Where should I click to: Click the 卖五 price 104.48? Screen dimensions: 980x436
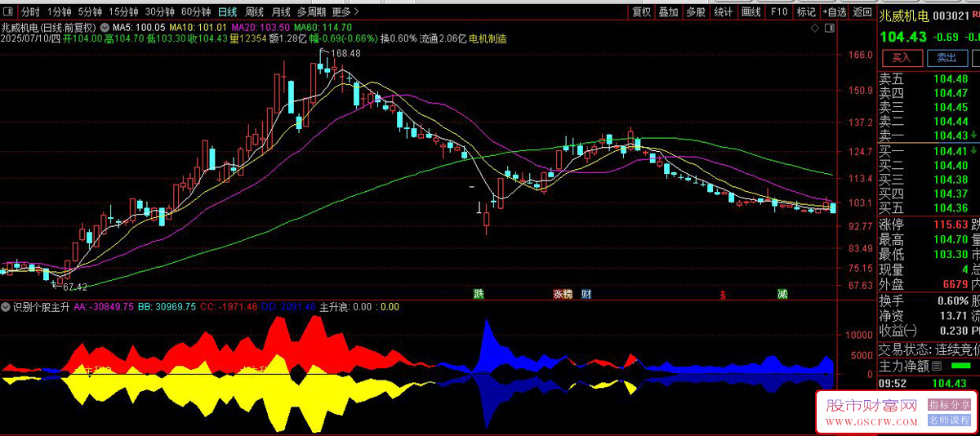[x=951, y=79]
